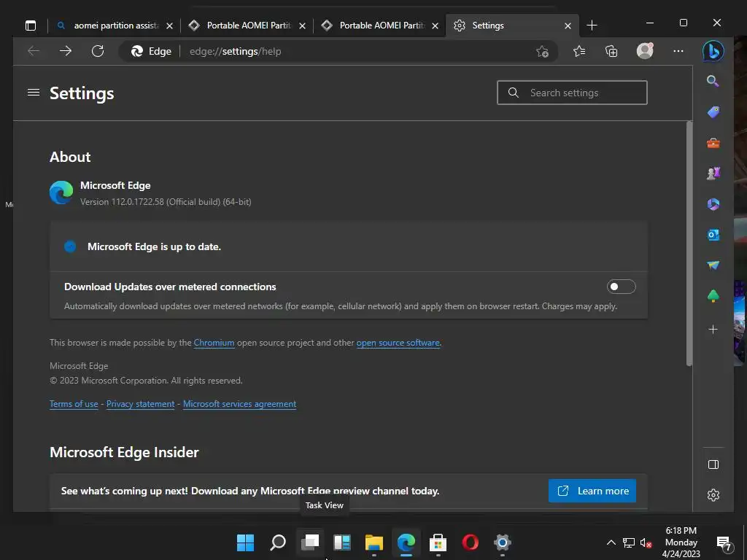The width and height of the screenshot is (747, 560).
Task: Open the Collections icon
Action: pos(611,51)
